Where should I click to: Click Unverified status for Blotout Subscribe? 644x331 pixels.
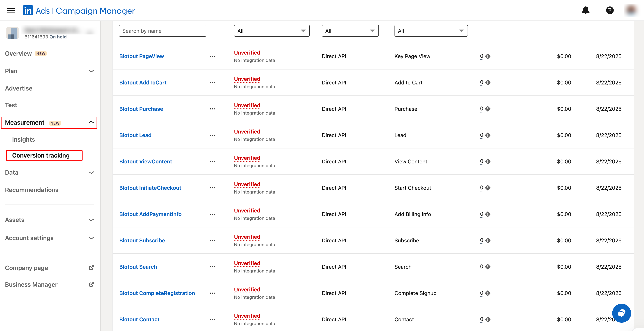[x=247, y=237]
